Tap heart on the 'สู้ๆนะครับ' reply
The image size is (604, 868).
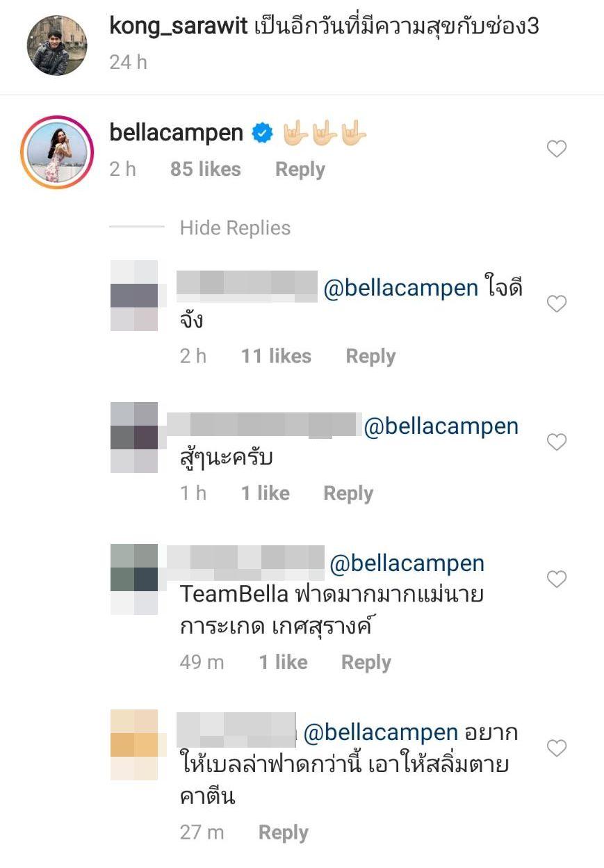click(x=557, y=442)
